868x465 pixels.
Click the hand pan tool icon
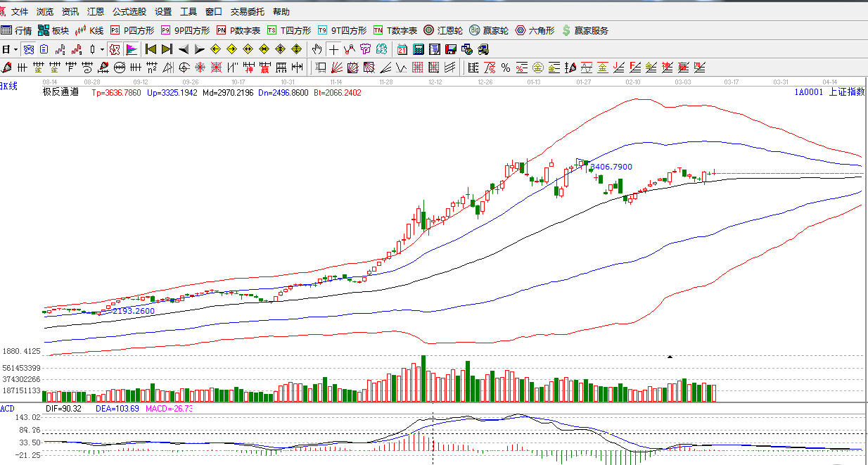pyautogui.click(x=317, y=49)
